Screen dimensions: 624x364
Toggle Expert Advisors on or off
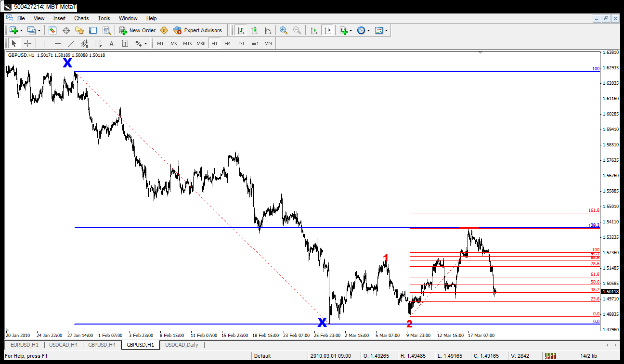point(198,30)
